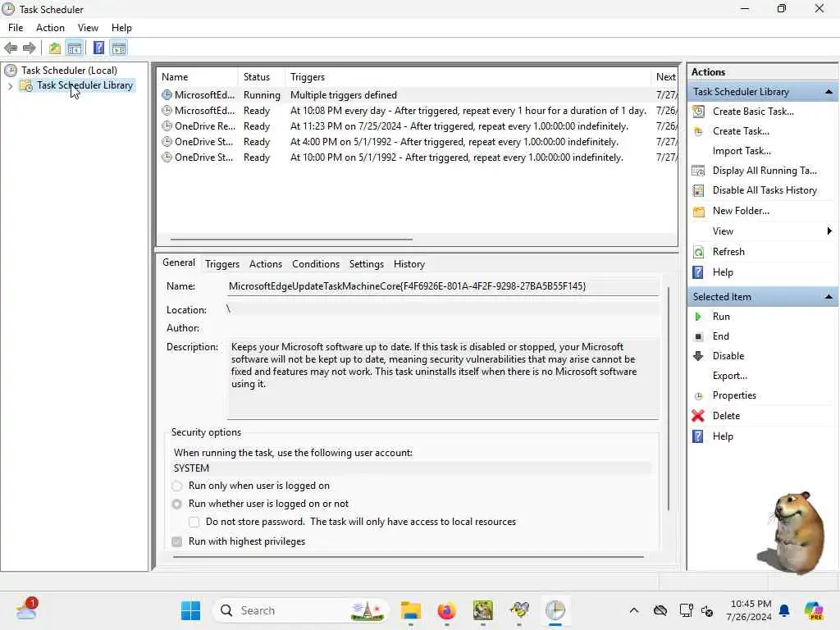Click the Help icon under Selected Item
The width and height of the screenshot is (840, 630).
click(698, 436)
